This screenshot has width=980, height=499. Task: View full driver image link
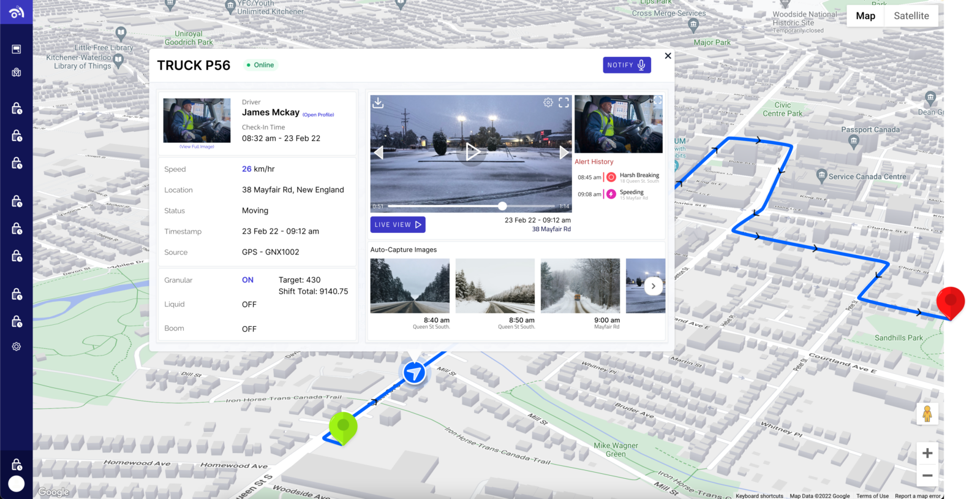coord(197,147)
